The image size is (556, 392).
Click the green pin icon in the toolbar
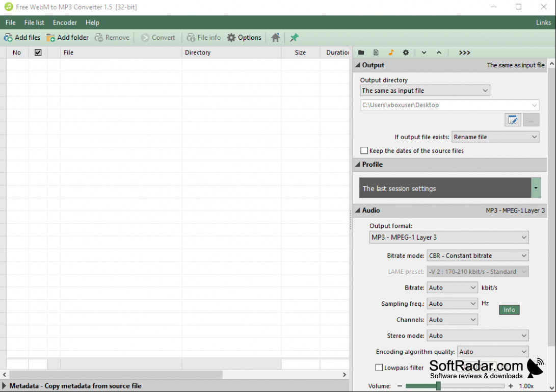click(x=295, y=38)
